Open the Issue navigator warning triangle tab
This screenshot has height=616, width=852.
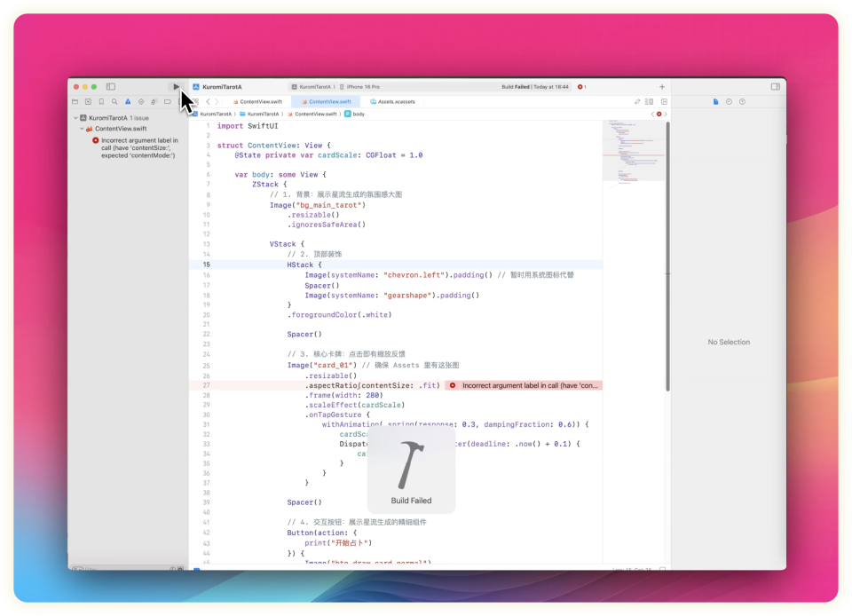point(128,102)
